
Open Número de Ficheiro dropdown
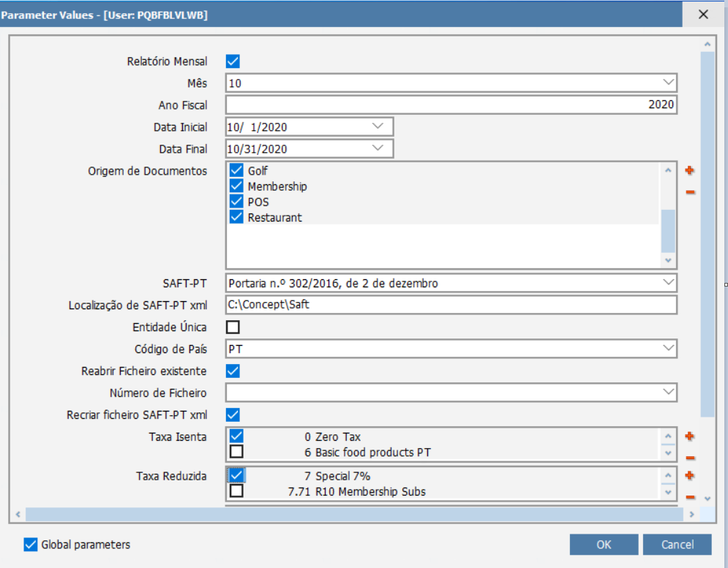pos(668,392)
